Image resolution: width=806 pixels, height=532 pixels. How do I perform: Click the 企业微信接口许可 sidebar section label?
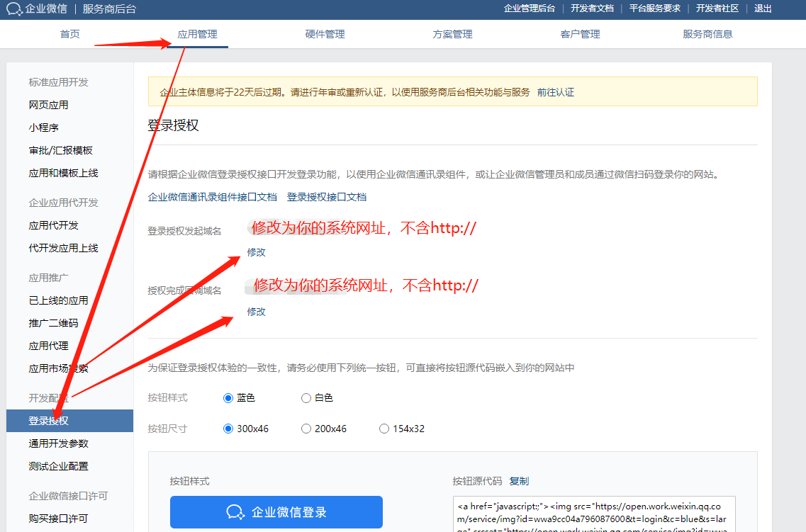pyautogui.click(x=68, y=496)
